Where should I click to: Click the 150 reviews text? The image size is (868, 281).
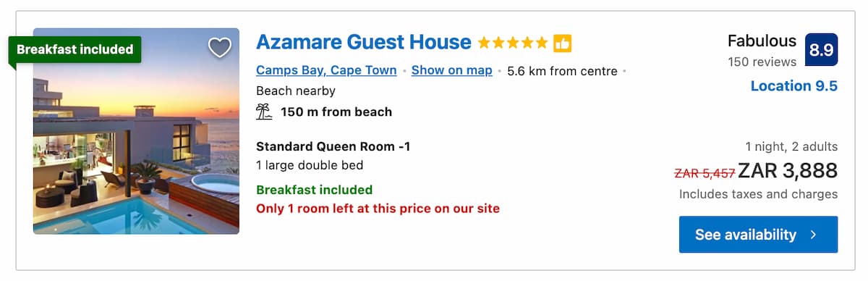point(762,62)
